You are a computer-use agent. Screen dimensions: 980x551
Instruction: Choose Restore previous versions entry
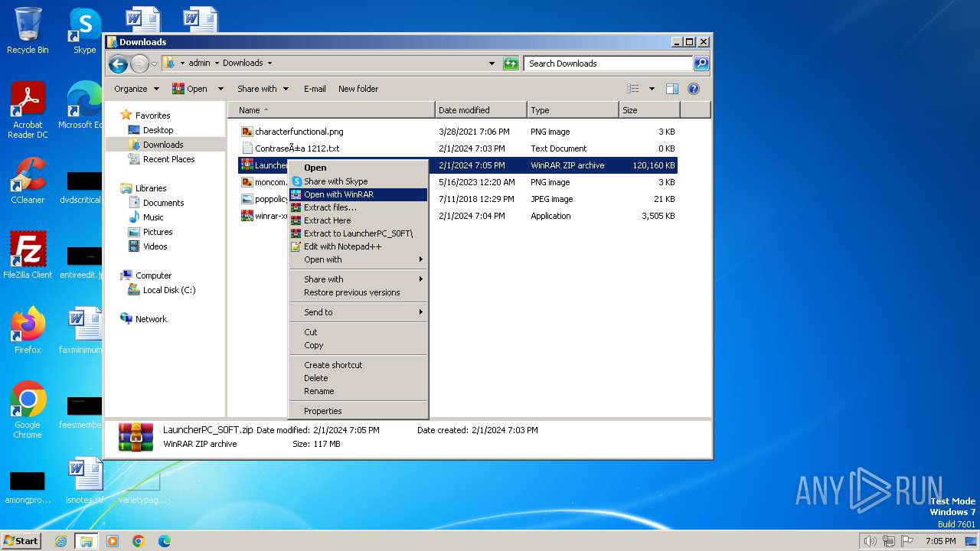(x=358, y=292)
